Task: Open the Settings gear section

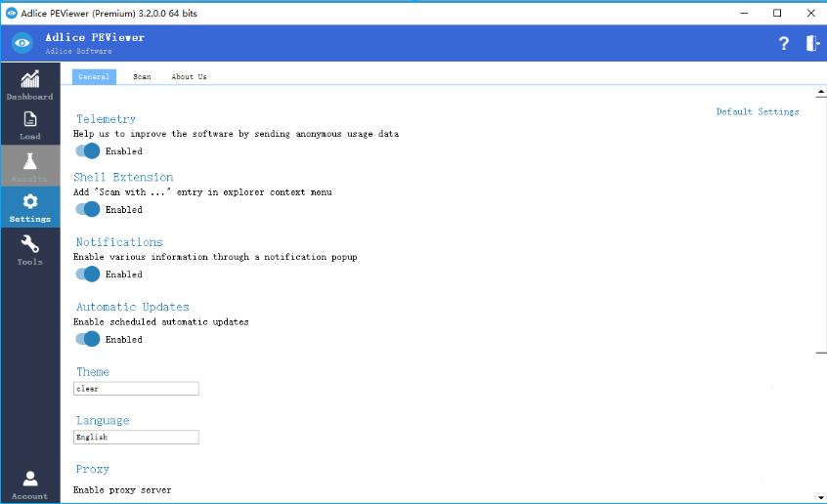Action: [x=30, y=208]
